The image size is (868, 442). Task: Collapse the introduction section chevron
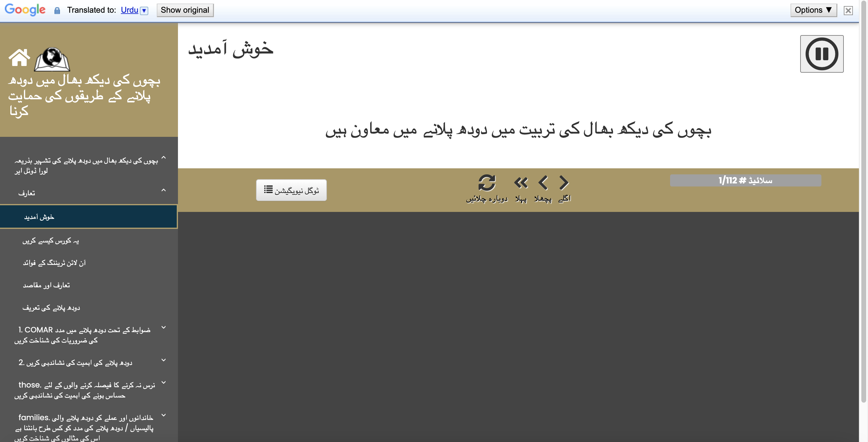[x=164, y=190]
